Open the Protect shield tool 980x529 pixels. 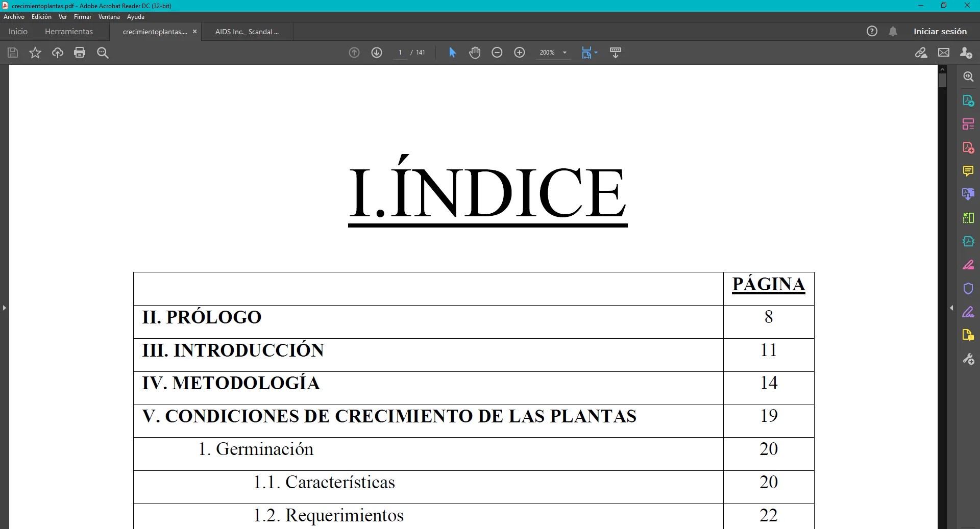point(968,288)
